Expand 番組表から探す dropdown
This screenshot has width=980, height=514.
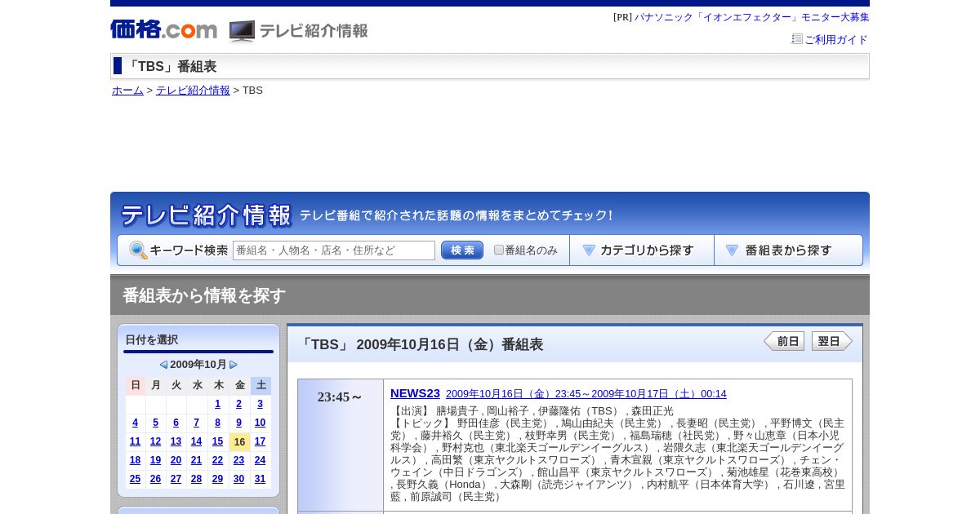[x=788, y=250]
